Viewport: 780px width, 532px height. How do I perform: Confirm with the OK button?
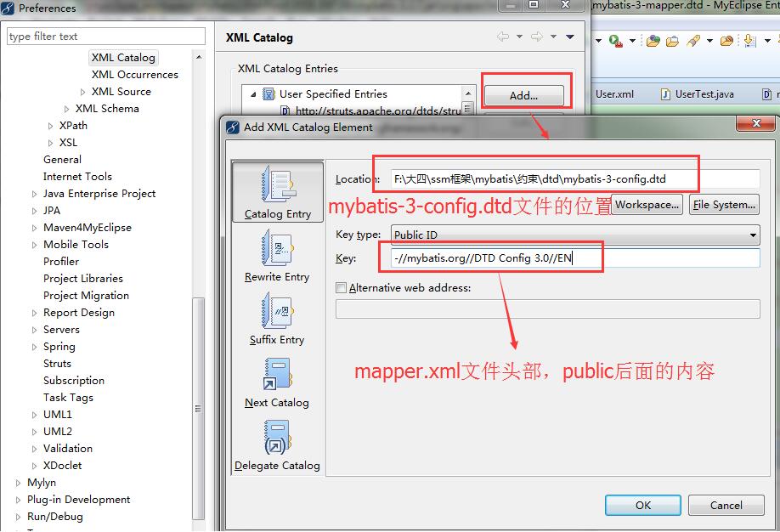click(x=642, y=505)
